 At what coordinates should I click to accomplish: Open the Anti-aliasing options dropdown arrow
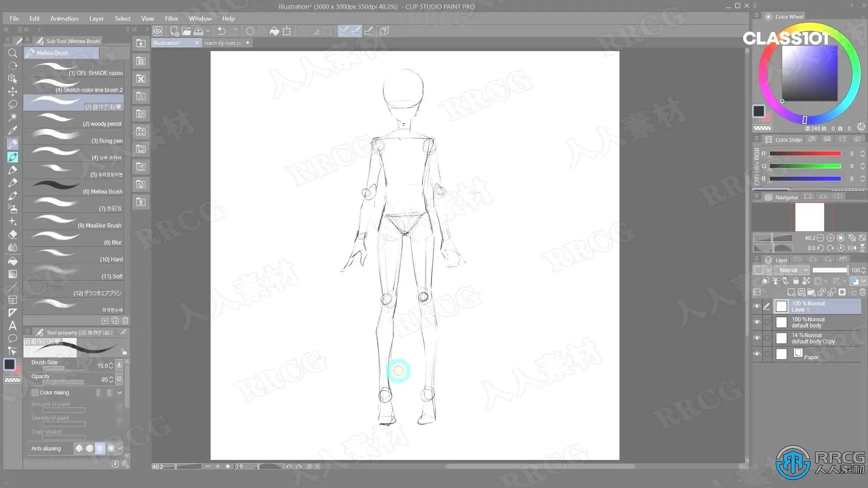coord(119,449)
